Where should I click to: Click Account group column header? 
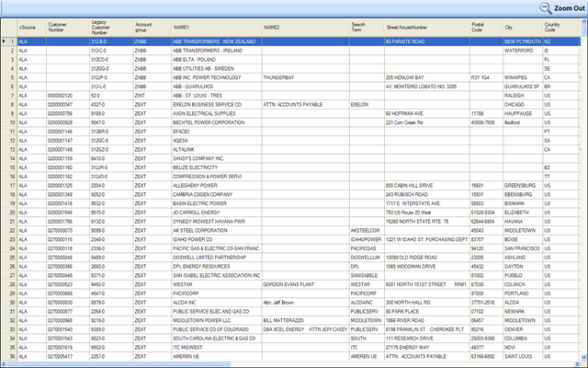[x=153, y=28]
